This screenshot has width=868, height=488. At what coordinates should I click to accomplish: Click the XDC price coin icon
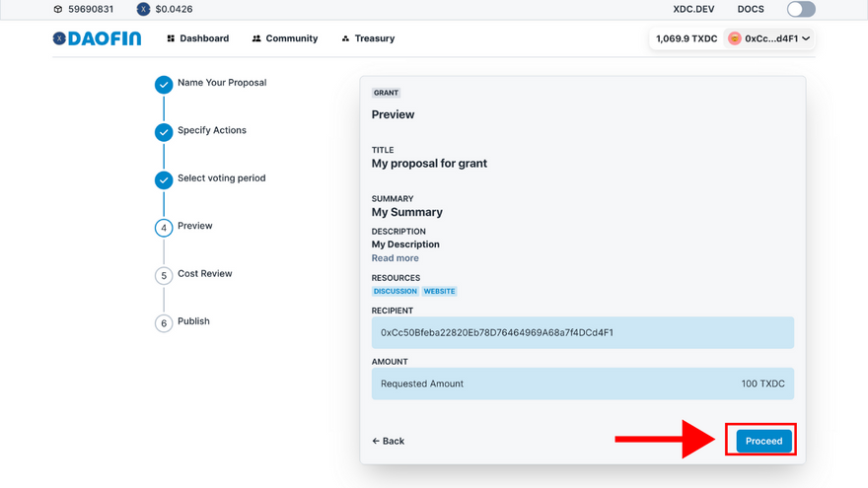coord(143,9)
